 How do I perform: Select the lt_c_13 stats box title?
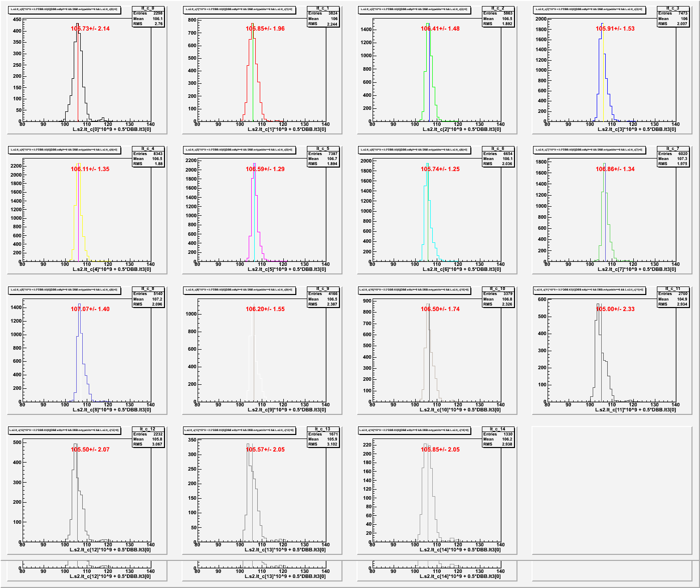[323, 429]
